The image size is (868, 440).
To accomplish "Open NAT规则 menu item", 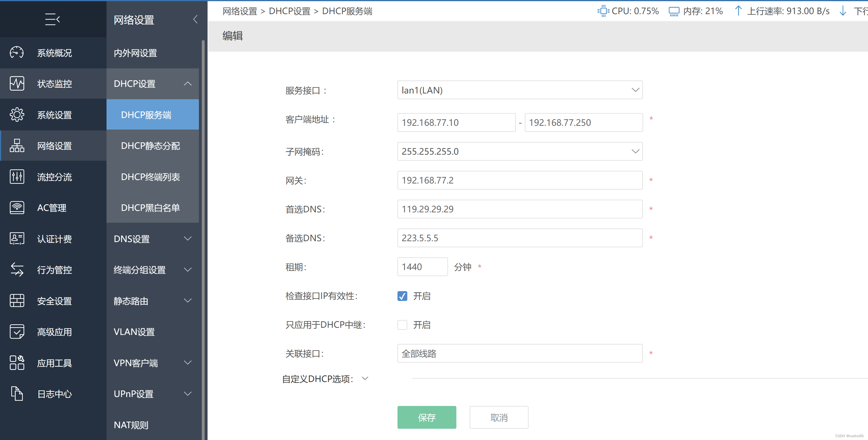I will tap(153, 425).
